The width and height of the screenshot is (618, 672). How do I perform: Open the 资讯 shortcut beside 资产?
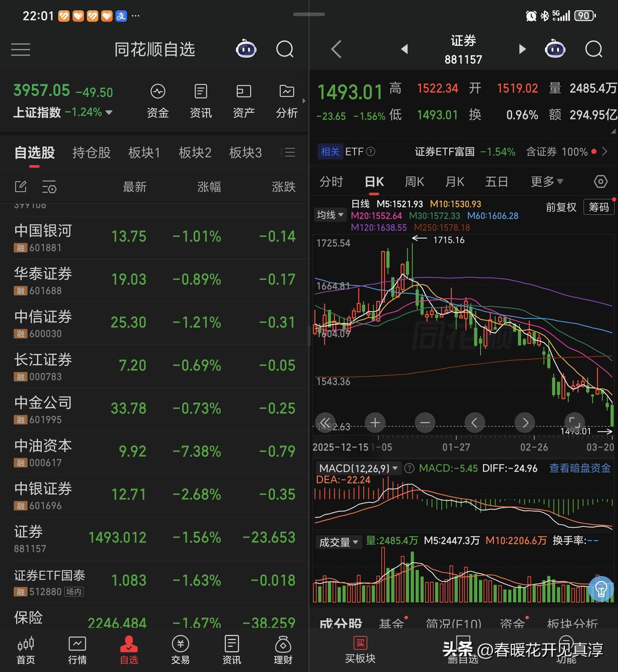(x=201, y=101)
